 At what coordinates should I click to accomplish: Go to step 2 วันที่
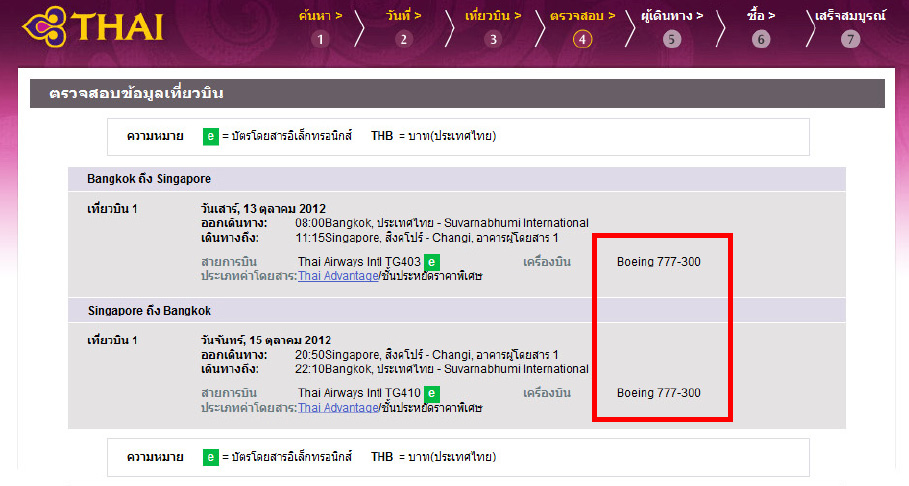pyautogui.click(x=403, y=27)
